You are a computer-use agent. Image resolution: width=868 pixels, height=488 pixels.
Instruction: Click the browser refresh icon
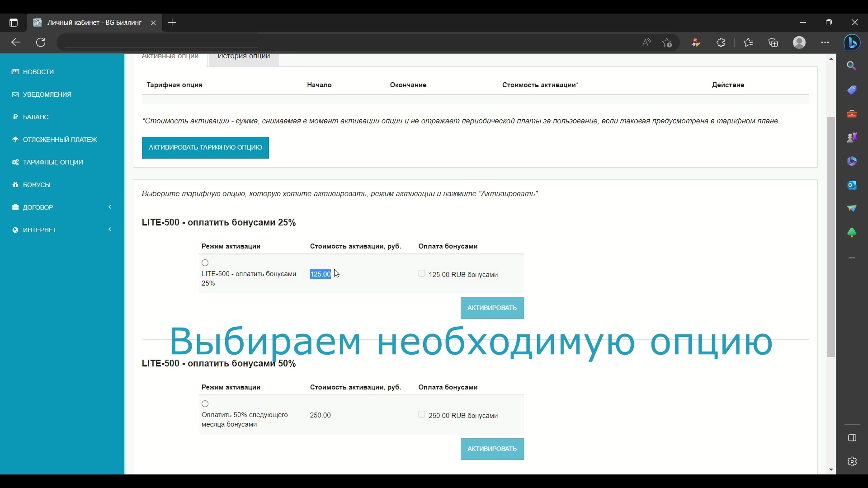coord(41,43)
